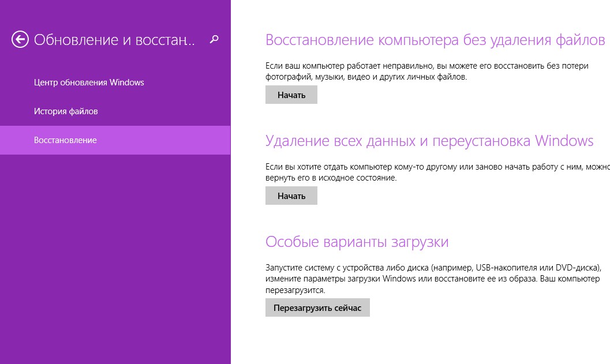Click Начать under Удаление всех данных
The image size is (610, 364).
[x=291, y=196]
